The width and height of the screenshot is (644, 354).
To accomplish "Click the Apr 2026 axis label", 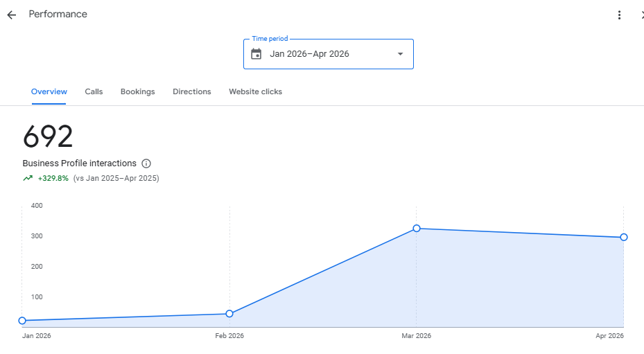I will pos(609,336).
